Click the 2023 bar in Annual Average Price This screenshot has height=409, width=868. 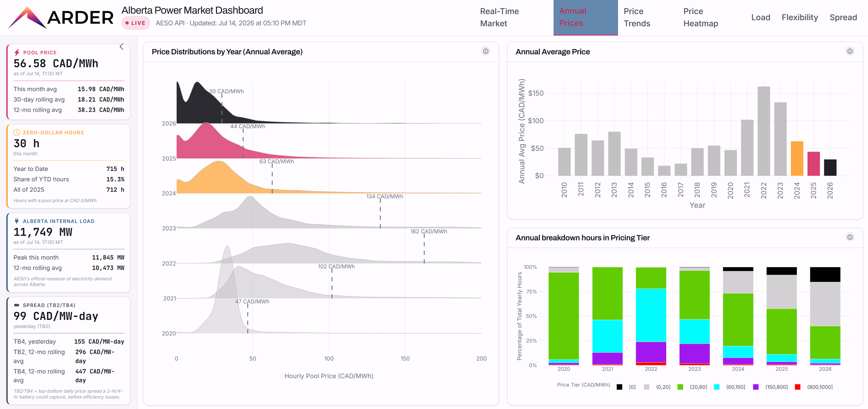point(780,139)
